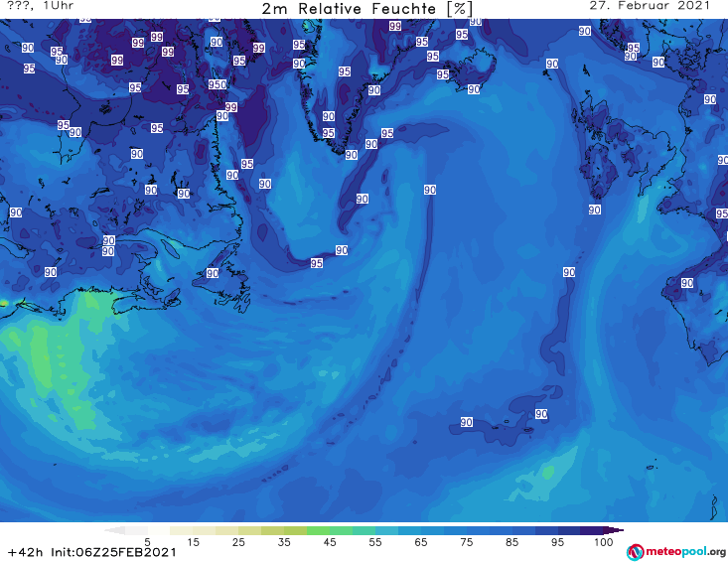This screenshot has height=562, width=728.
Task: Click the '15' value on the color scale
Action: pos(193,542)
